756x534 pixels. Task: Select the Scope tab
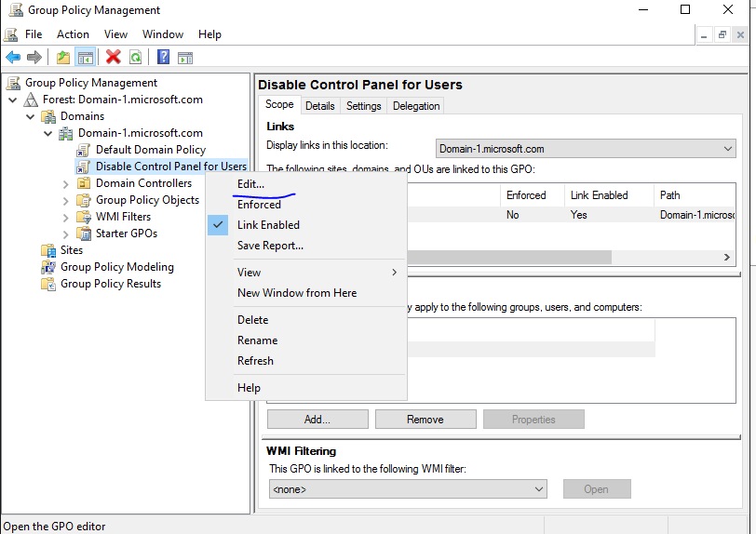279,104
